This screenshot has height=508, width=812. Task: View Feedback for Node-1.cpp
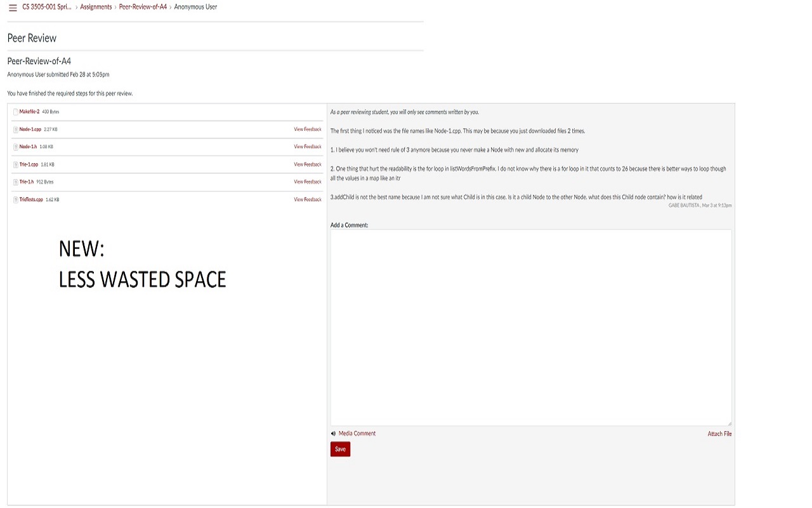point(307,130)
